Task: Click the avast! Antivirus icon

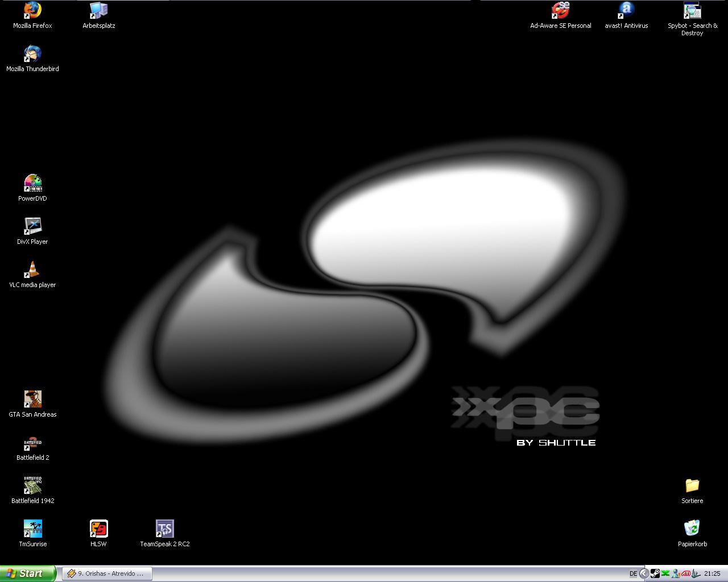Action: pos(626,11)
